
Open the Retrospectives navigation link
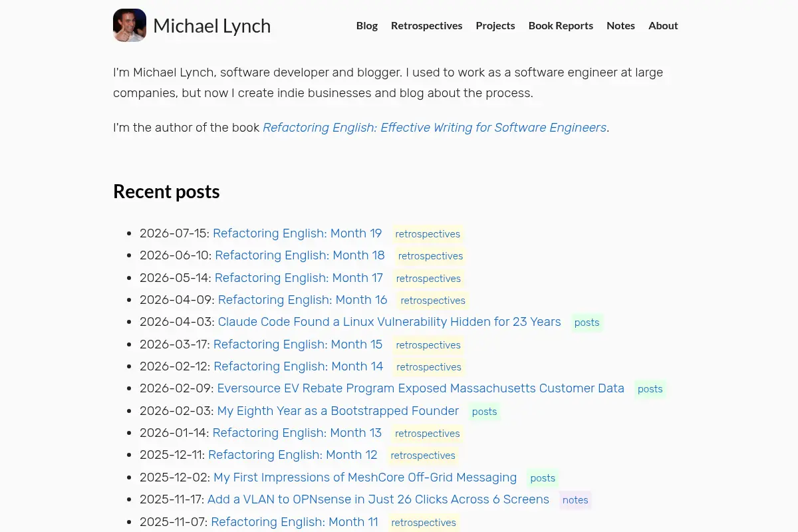click(426, 25)
